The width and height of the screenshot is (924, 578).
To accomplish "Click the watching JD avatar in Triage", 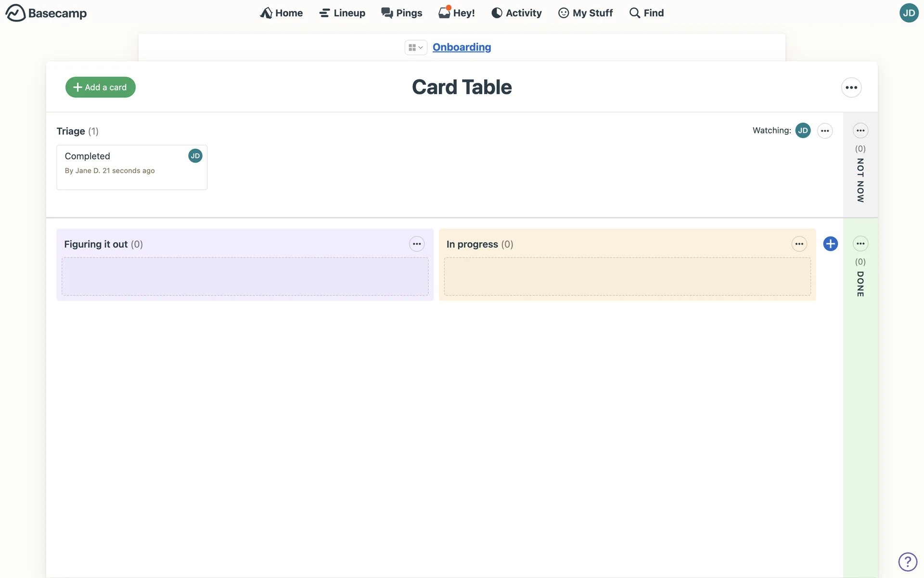I will tap(803, 131).
